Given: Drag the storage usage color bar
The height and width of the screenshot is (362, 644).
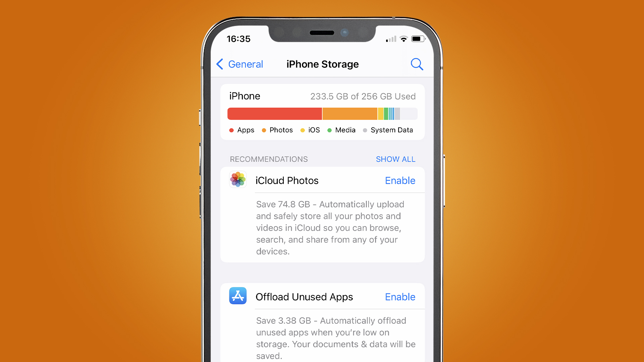Looking at the screenshot, I should pyautogui.click(x=322, y=114).
